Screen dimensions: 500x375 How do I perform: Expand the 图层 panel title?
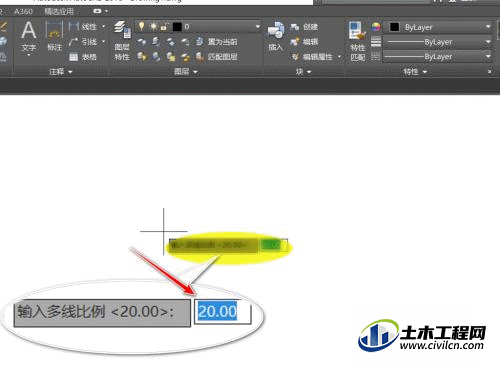(x=186, y=72)
